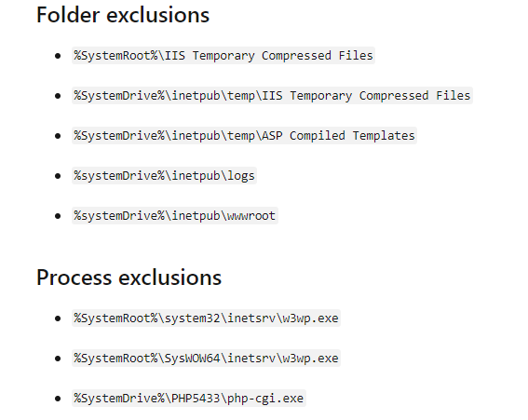Select the SysWOW64\inetsrv\w3wp.exe process path
Viewport: 528px width, 420px height.
click(x=206, y=358)
